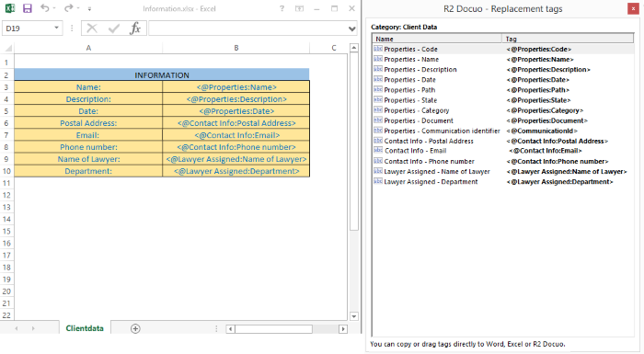
Task: Open Insert Function fx button
Action: point(135,29)
